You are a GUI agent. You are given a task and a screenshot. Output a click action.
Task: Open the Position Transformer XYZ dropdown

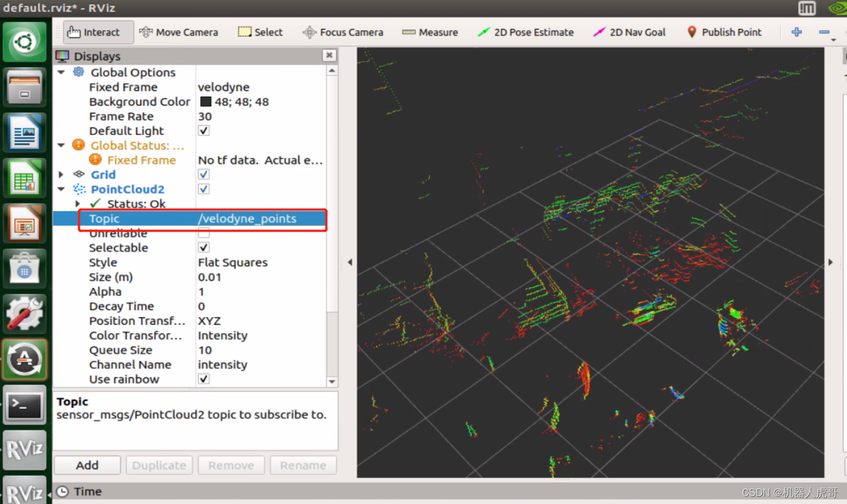[261, 321]
